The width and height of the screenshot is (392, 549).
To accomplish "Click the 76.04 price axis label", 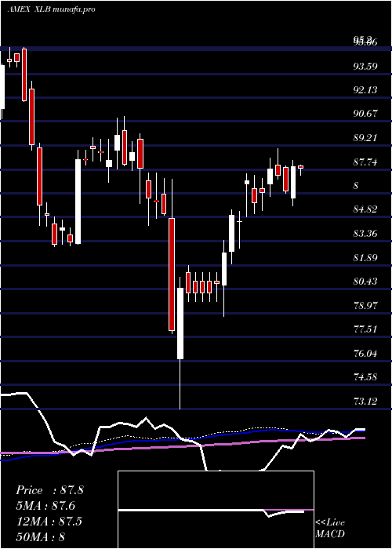I will (365, 353).
